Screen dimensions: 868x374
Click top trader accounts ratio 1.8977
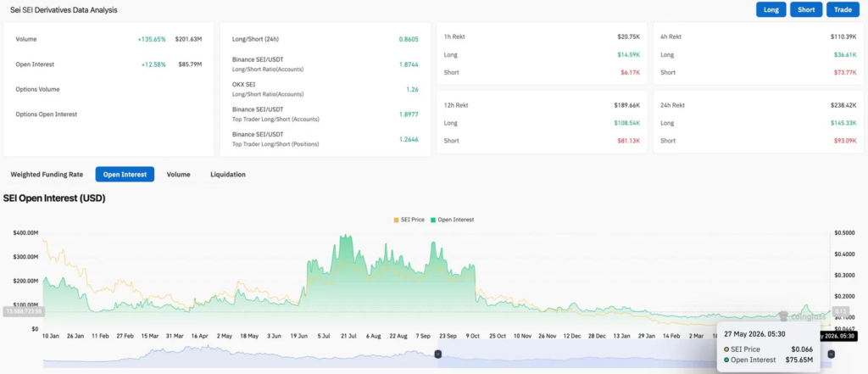point(409,114)
